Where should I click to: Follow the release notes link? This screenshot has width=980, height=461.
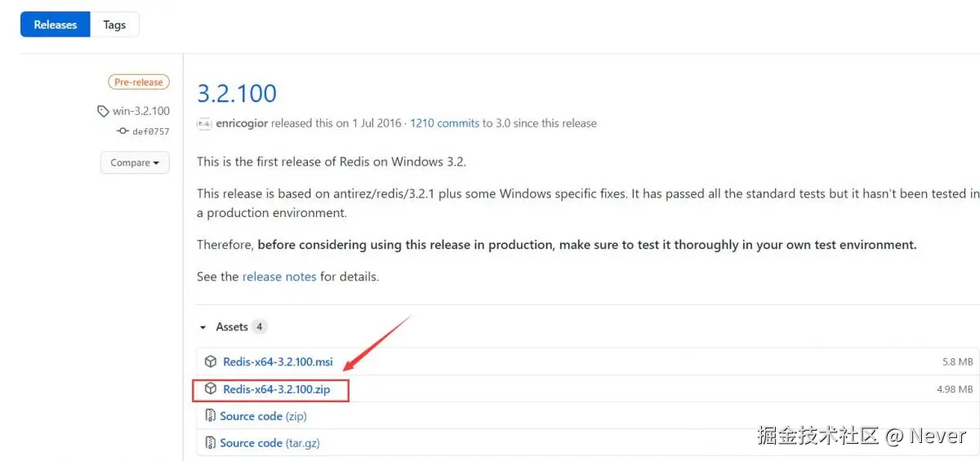279,277
